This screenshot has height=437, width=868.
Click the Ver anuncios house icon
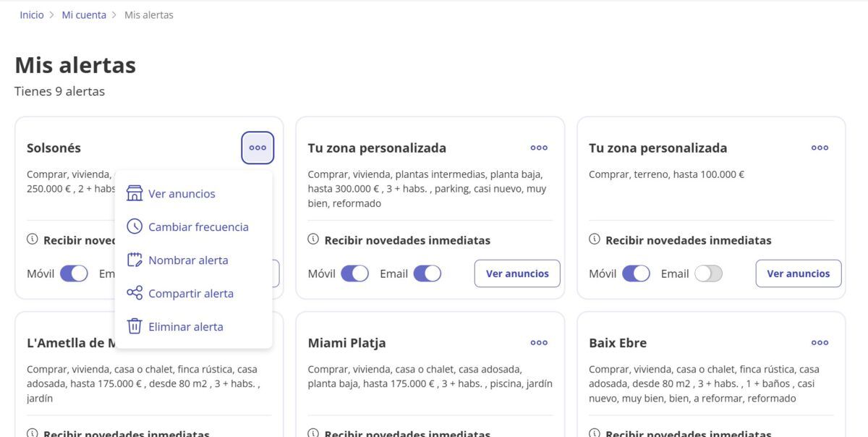pyautogui.click(x=135, y=192)
